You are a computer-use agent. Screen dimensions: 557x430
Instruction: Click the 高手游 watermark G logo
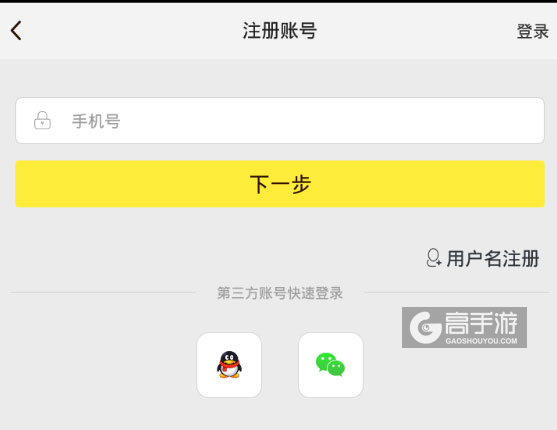point(425,327)
